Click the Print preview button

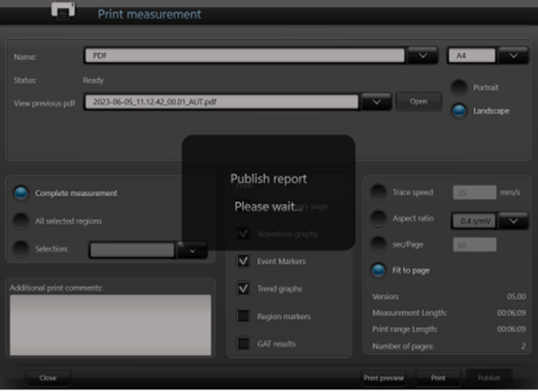pos(384,378)
